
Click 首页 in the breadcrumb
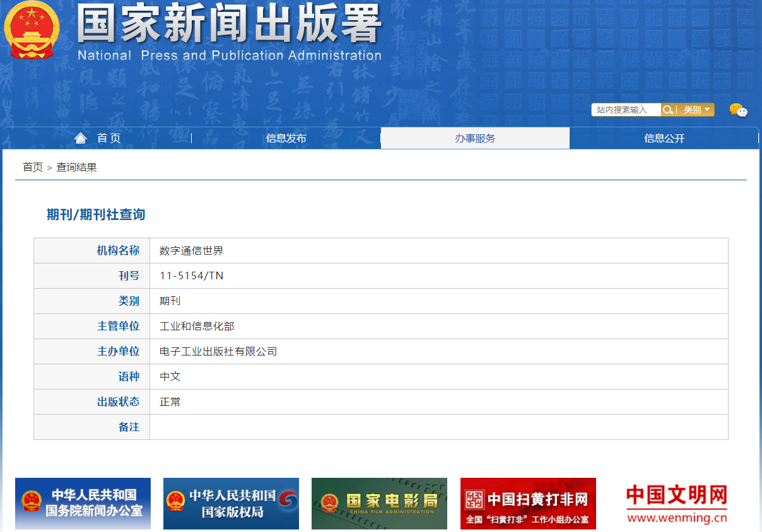(33, 167)
